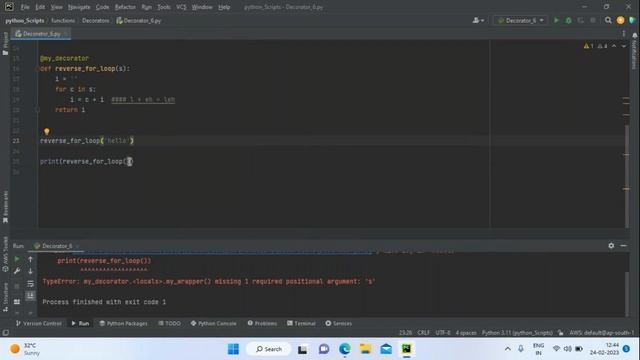Open the 4 spaces indent settings

466,333
